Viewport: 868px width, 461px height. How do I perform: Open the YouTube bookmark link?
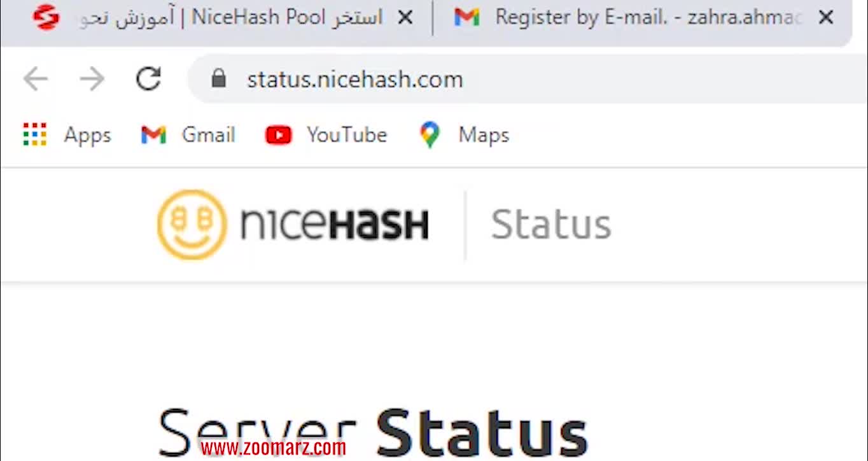click(347, 135)
